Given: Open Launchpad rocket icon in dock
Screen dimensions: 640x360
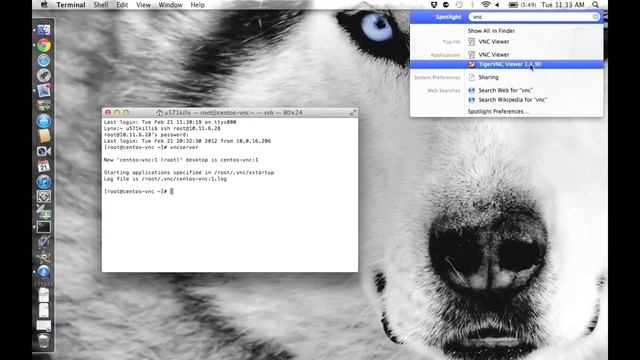Looking at the screenshot, I should click(x=44, y=76).
